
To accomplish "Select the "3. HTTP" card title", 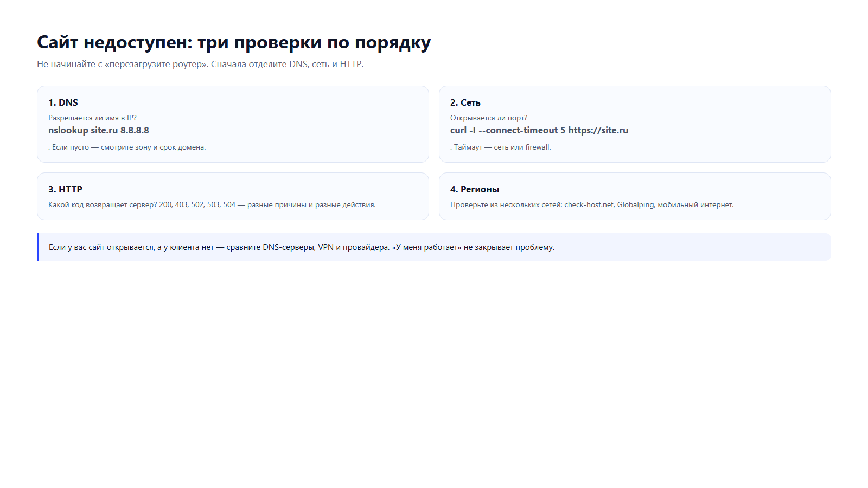I will (x=65, y=189).
